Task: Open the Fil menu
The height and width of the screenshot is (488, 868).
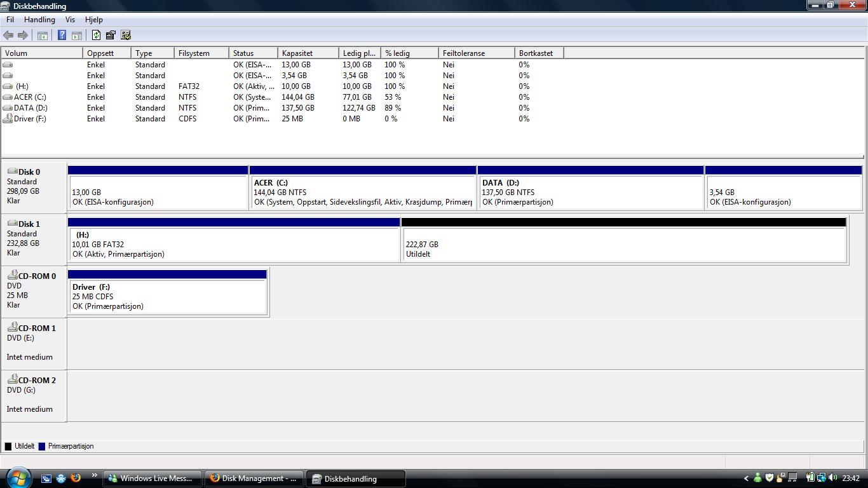Action: pos(10,20)
